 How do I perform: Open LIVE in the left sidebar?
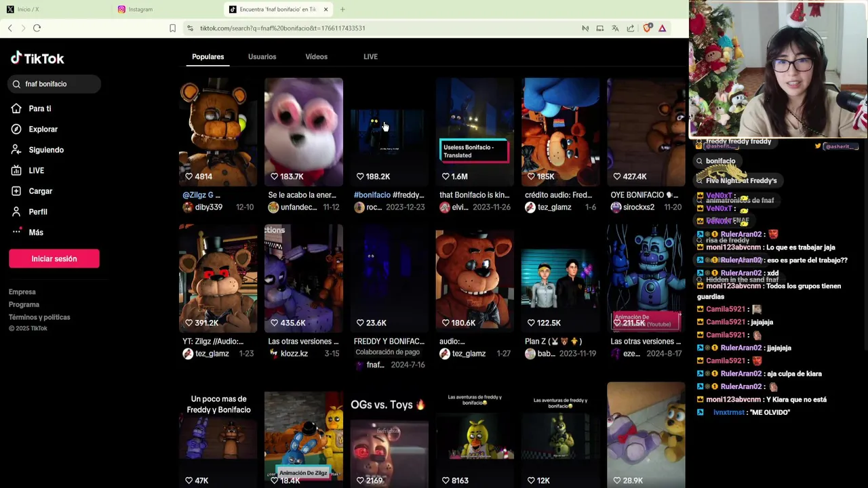point(36,170)
